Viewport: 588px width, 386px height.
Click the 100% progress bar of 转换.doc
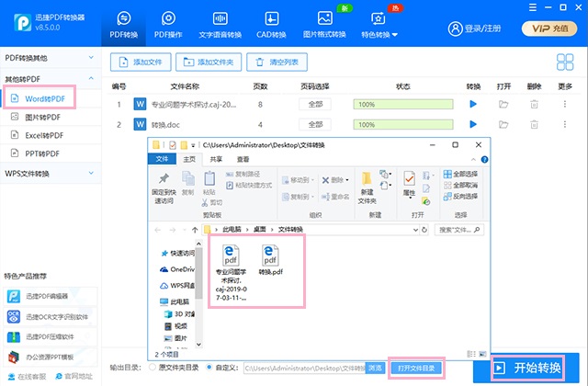click(x=403, y=125)
